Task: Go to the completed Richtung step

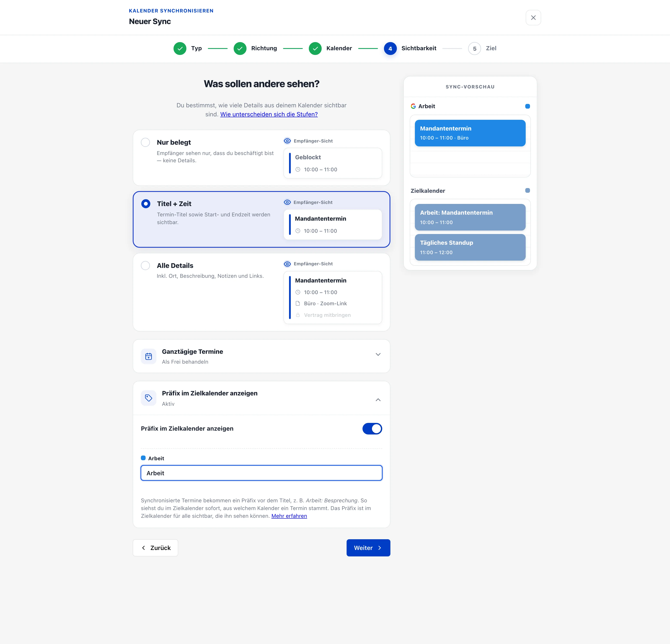Action: (255, 49)
